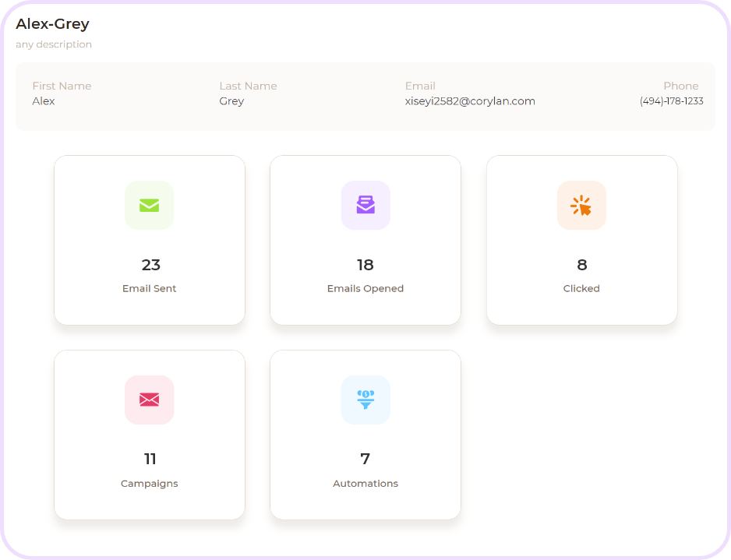This screenshot has height=560, width=731.
Task: Click the last name value Grey
Action: (231, 101)
